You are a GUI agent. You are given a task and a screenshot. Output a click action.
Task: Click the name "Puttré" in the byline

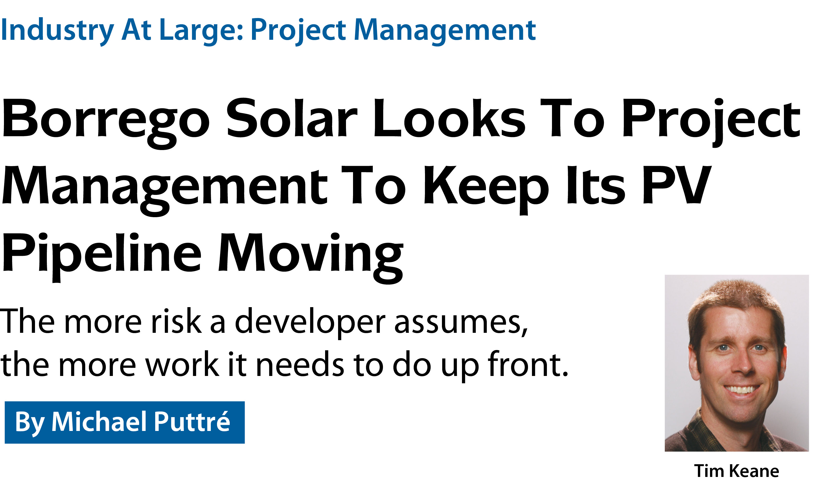[x=192, y=422]
